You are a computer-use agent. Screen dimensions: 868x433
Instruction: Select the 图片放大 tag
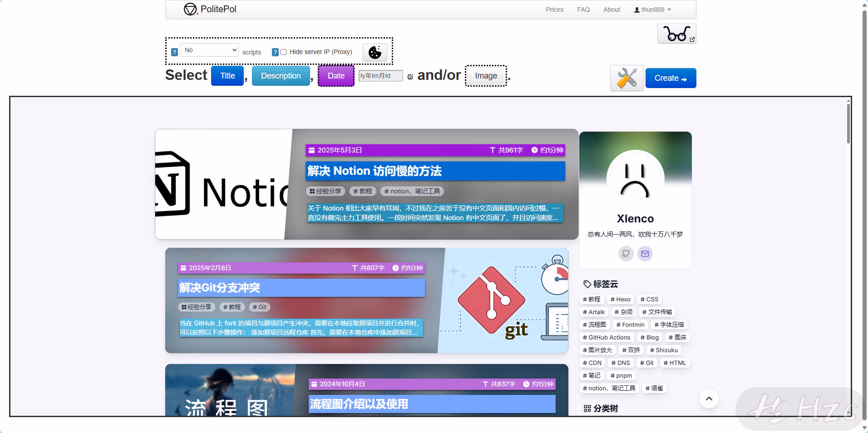597,350
